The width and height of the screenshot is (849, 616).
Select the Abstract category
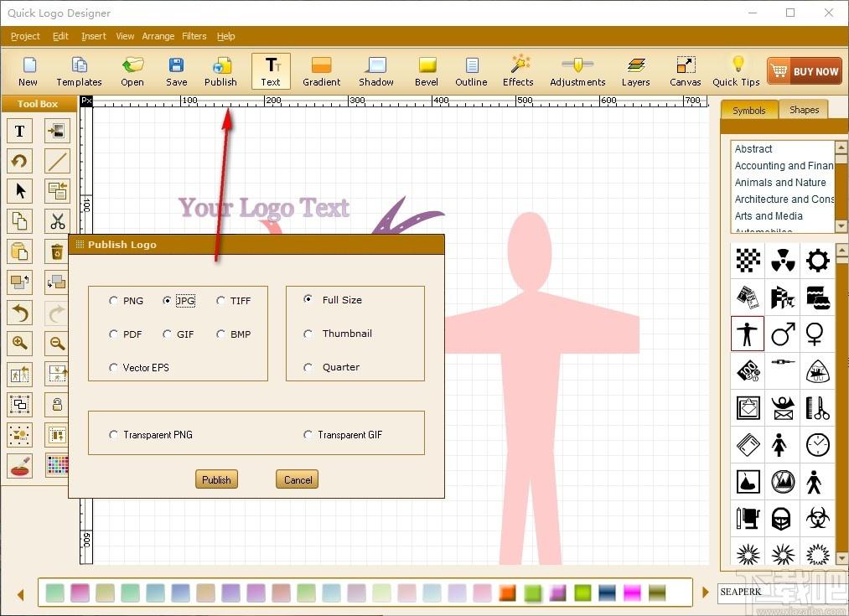[753, 149]
